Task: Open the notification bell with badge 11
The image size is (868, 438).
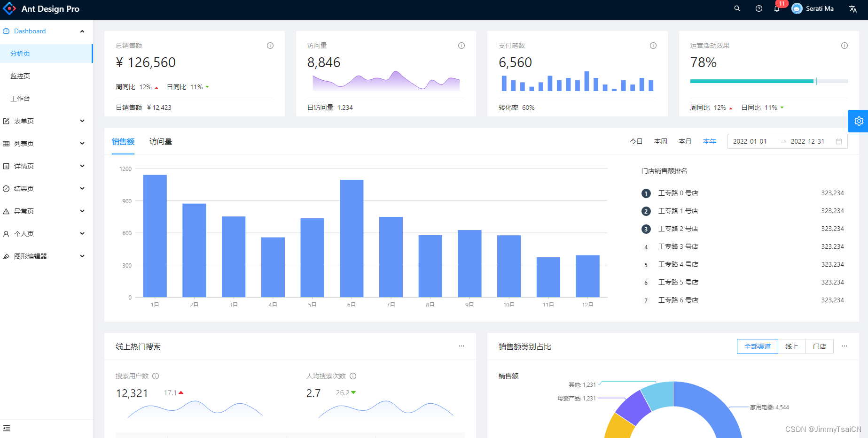Action: pyautogui.click(x=777, y=8)
